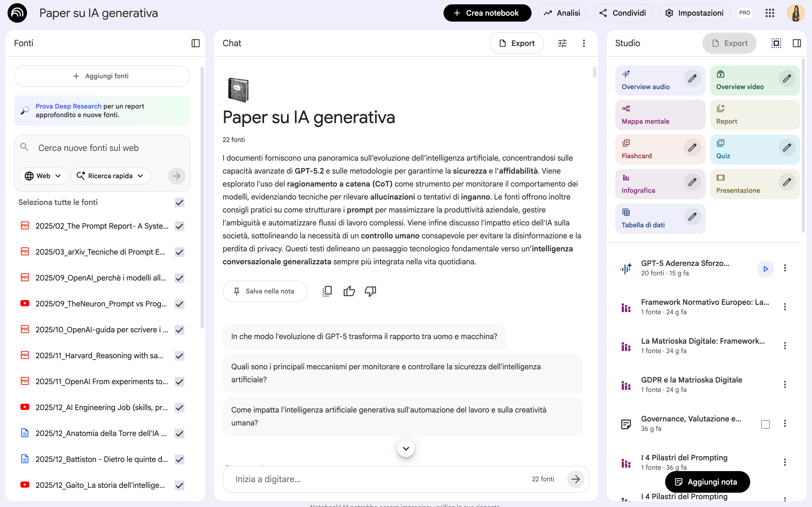Generate a Mappa mentale in Studio
812x507 pixels.
(x=645, y=115)
